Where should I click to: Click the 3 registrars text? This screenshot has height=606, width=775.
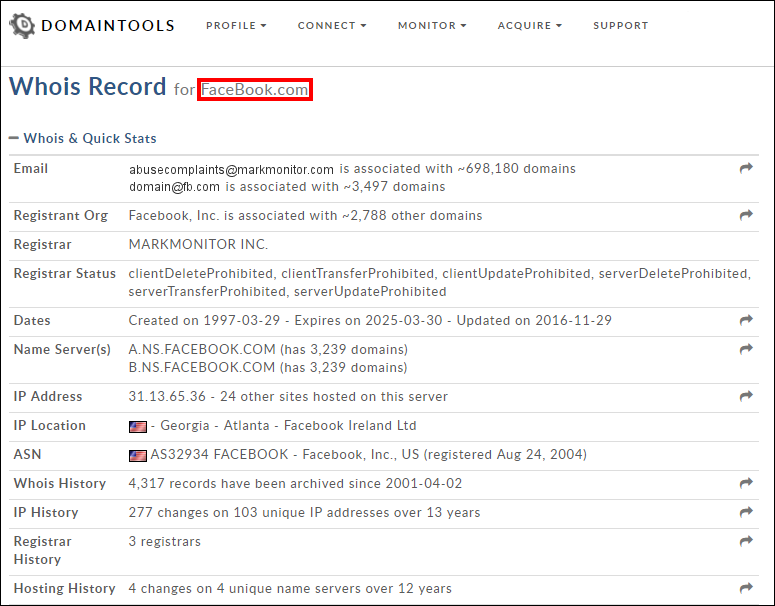tap(165, 542)
